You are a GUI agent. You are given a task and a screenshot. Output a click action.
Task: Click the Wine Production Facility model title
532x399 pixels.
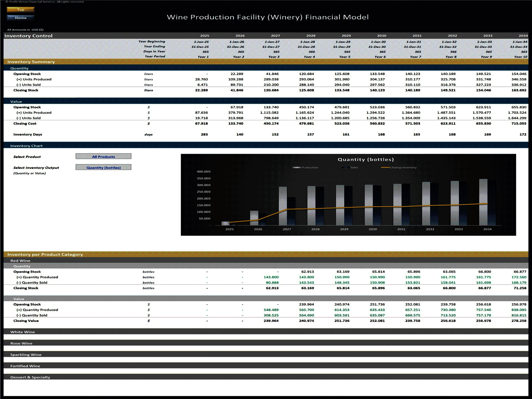(x=268, y=17)
